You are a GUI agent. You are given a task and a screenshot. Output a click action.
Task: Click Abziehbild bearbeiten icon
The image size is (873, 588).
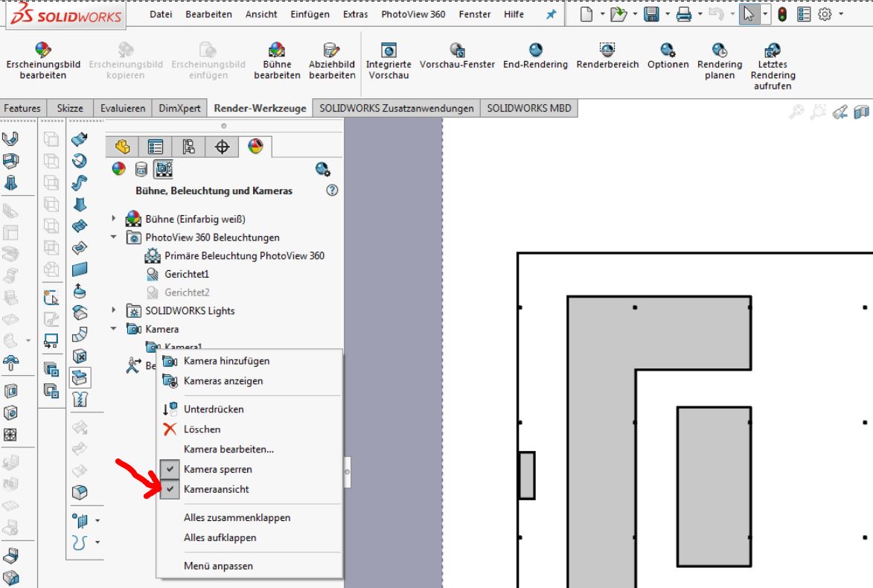pyautogui.click(x=332, y=50)
